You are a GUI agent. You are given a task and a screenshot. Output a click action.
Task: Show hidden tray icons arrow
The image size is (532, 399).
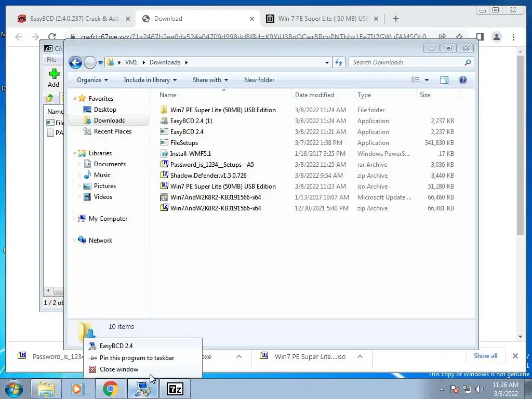[x=442, y=389]
